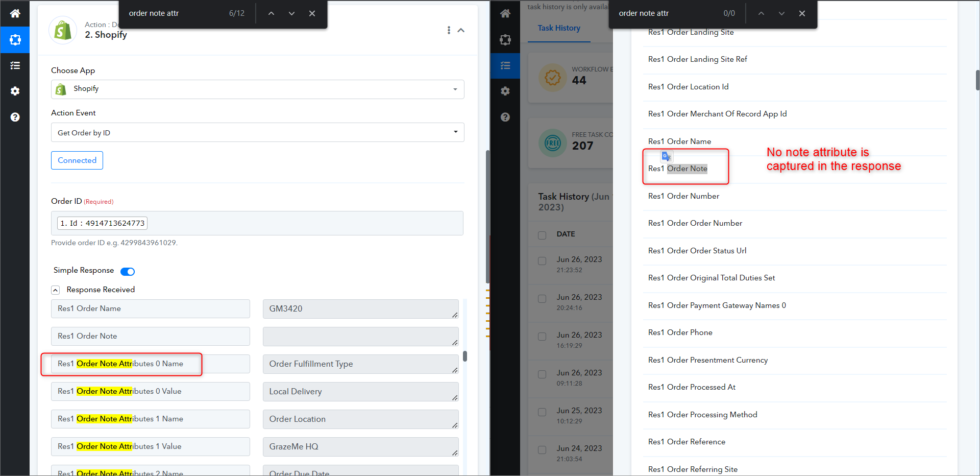Click the GrazeMe HQ value field
Image resolution: width=980 pixels, height=476 pixels.
tap(361, 446)
